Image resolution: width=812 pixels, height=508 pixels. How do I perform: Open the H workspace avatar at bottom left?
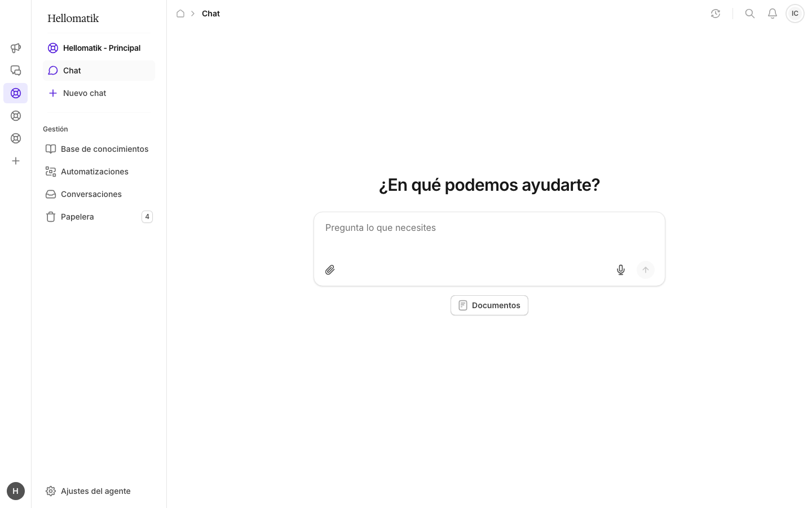point(16,491)
